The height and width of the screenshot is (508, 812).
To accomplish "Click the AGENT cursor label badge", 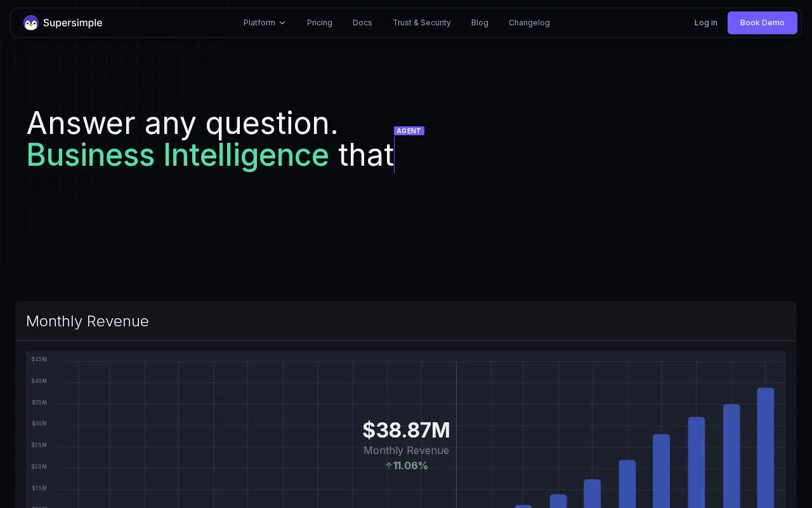I will 409,131.
